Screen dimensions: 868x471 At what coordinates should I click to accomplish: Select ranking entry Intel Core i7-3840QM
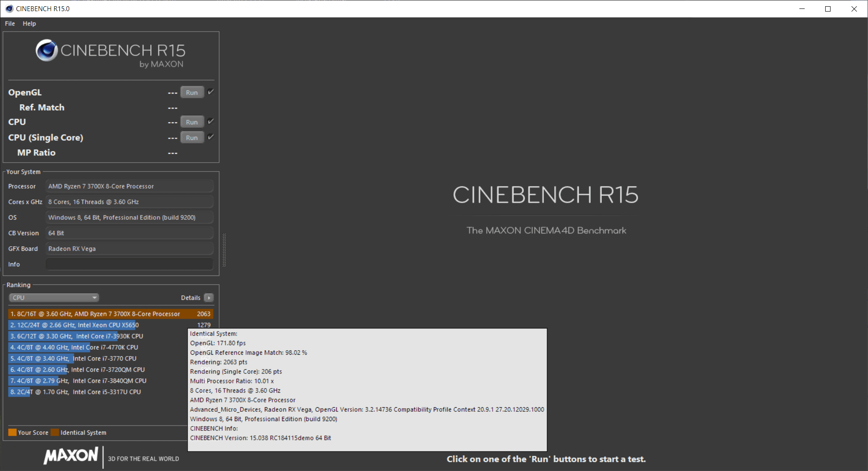tap(98, 381)
